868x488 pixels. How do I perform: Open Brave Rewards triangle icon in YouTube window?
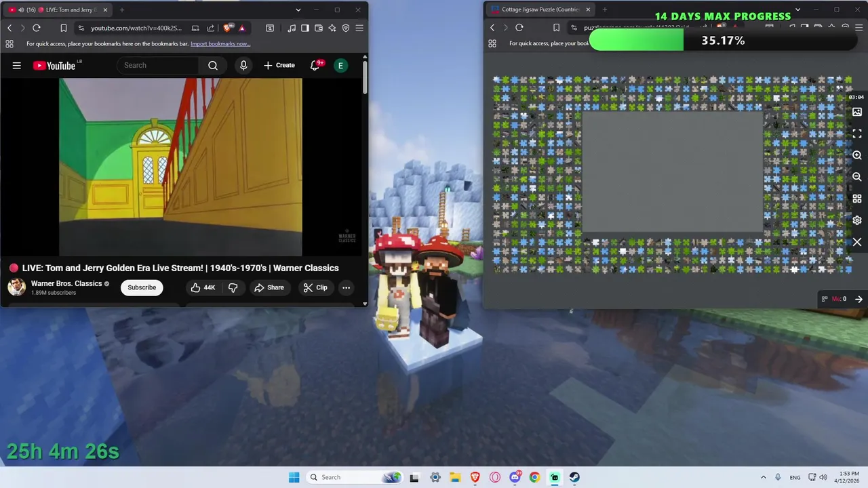(x=242, y=28)
